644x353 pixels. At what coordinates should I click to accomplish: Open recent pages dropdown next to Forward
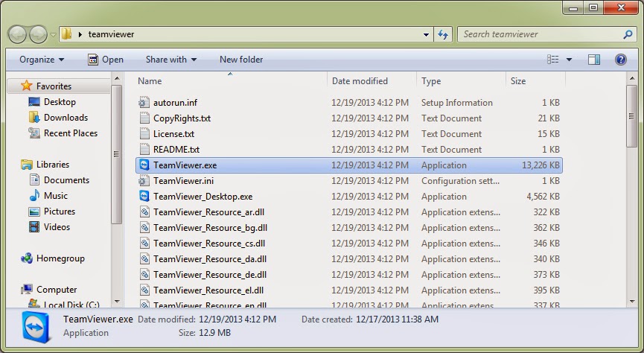[53, 35]
